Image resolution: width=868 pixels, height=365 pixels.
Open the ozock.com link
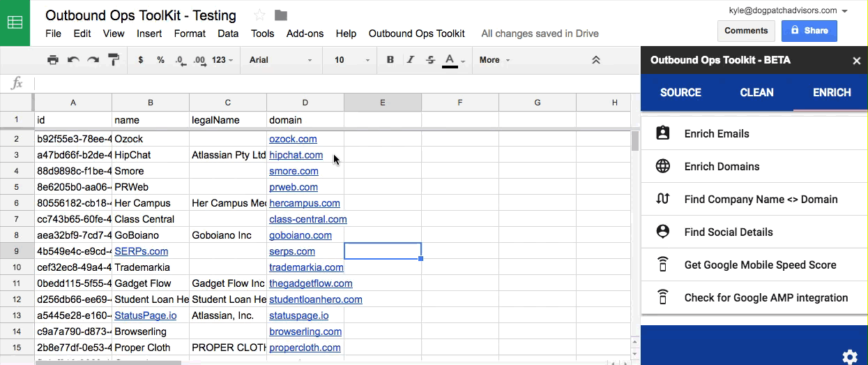[x=293, y=139]
